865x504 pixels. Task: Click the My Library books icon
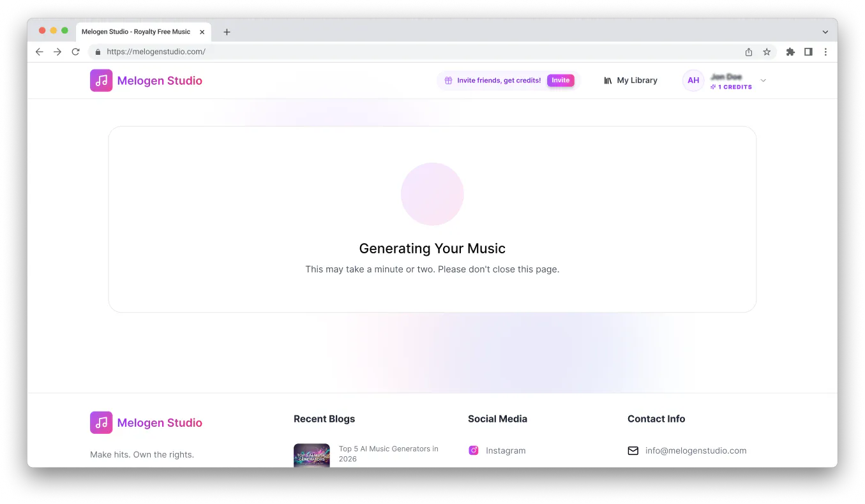608,80
